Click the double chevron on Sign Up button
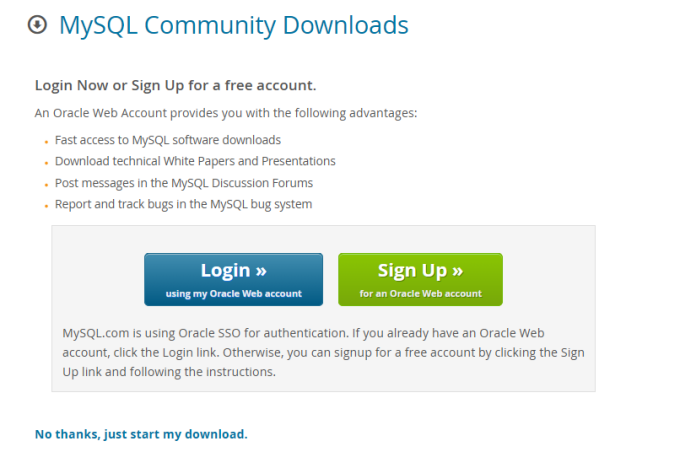The image size is (681, 469). 457,271
